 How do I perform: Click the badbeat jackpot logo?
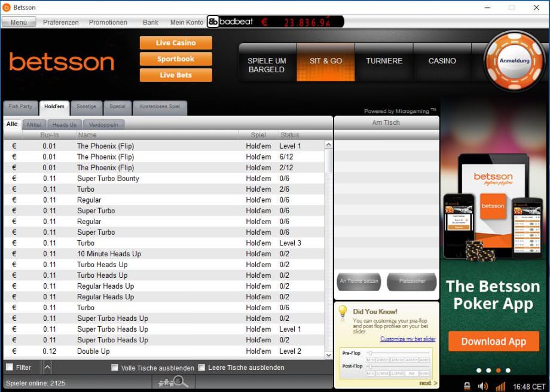tap(231, 22)
